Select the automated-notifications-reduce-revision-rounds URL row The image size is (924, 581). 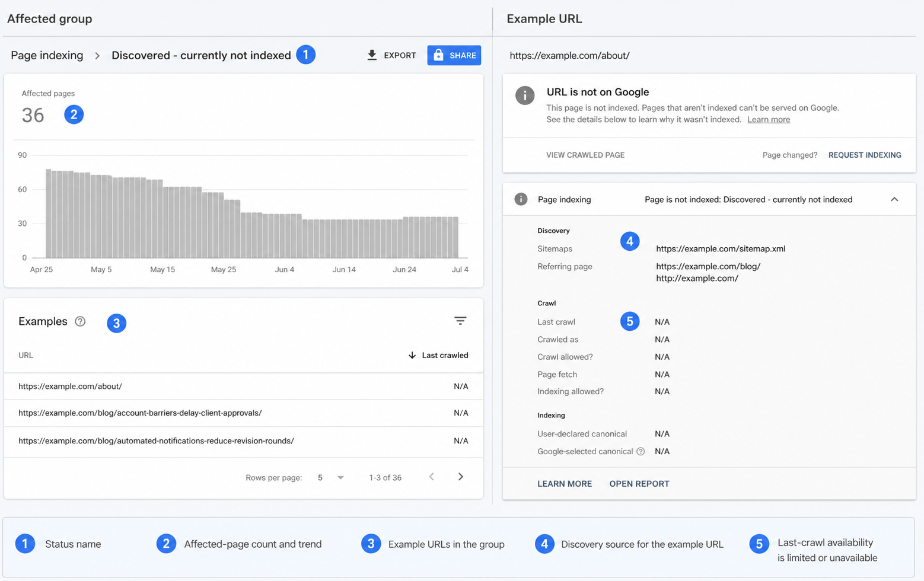click(243, 441)
